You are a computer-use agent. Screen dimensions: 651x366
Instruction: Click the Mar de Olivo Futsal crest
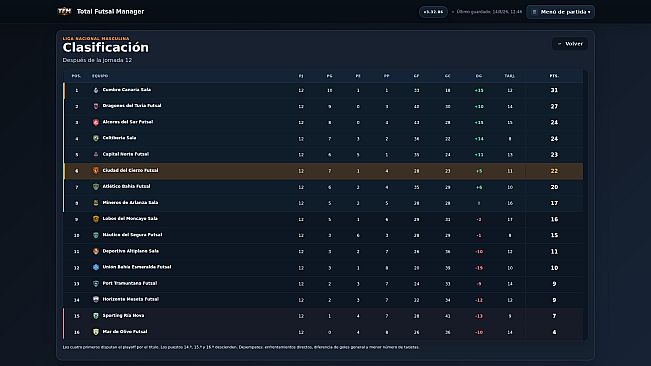pos(96,332)
